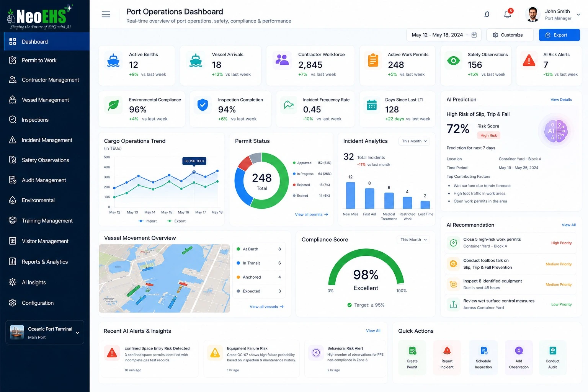The height and width of the screenshot is (392, 588).
Task: Click the Confined Space alert triangle icon
Action: (x=112, y=353)
